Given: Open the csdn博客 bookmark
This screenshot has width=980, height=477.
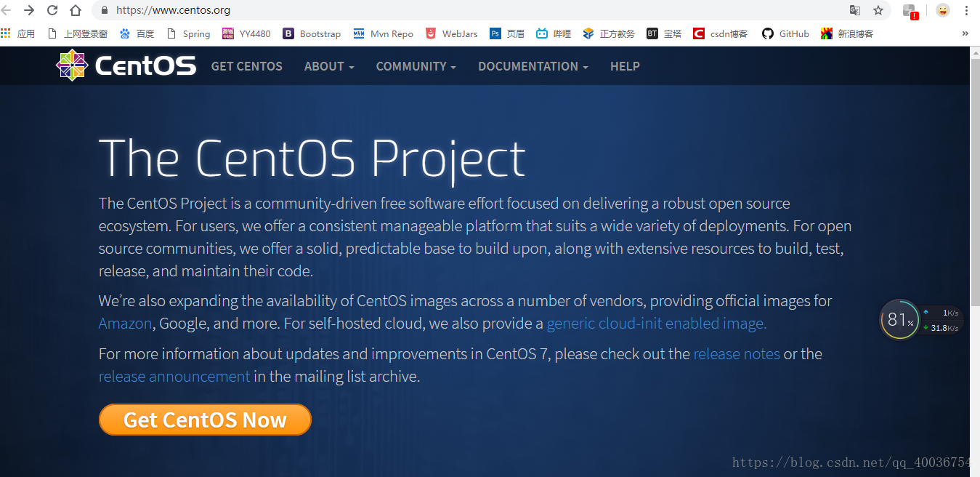Looking at the screenshot, I should (x=720, y=33).
